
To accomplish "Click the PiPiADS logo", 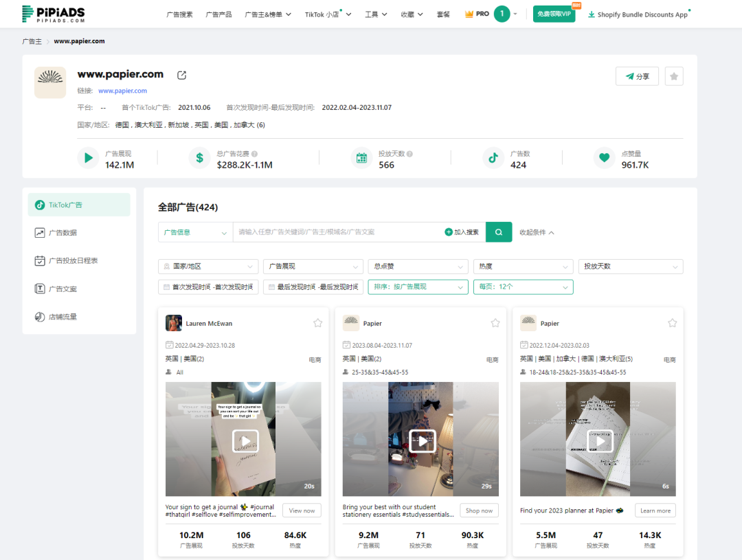I will point(54,14).
